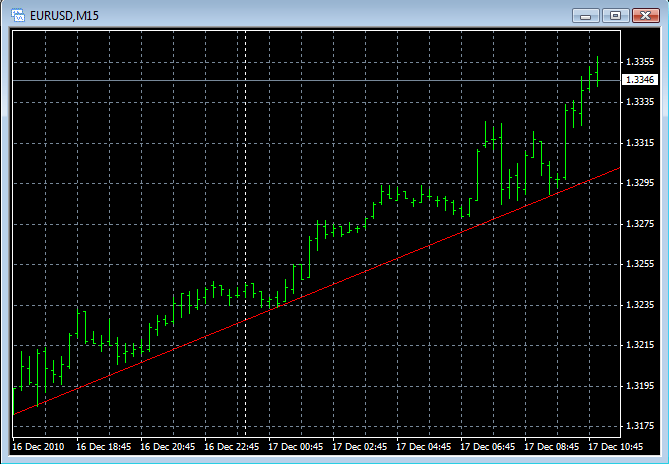Maximize the EURUSD,M15 chart window
The width and height of the screenshot is (669, 464).
pyautogui.click(x=616, y=16)
